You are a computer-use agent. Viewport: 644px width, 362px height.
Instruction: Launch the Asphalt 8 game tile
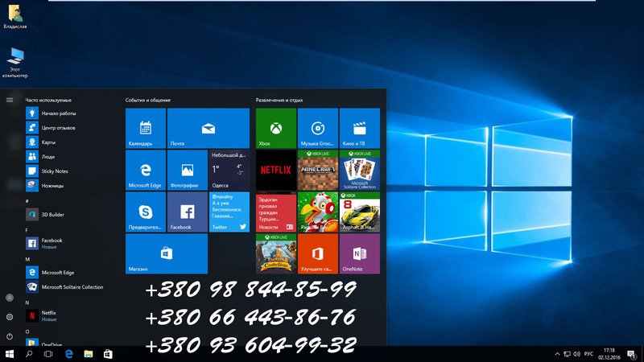click(360, 212)
